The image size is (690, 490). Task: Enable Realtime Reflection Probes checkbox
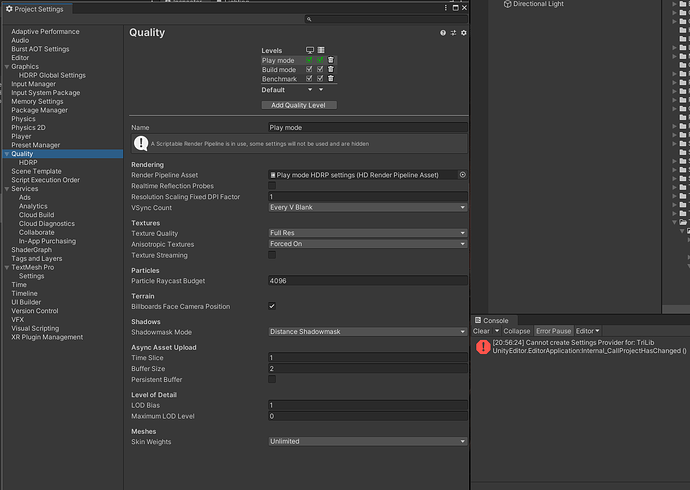272,186
